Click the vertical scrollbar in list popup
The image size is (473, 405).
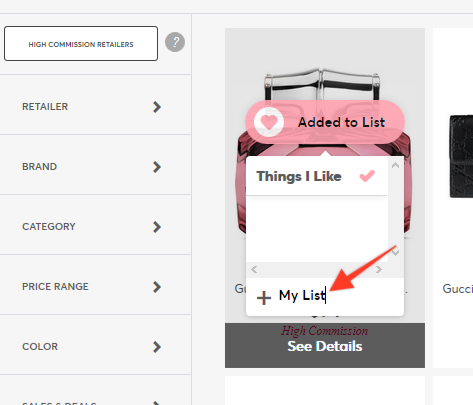395,209
